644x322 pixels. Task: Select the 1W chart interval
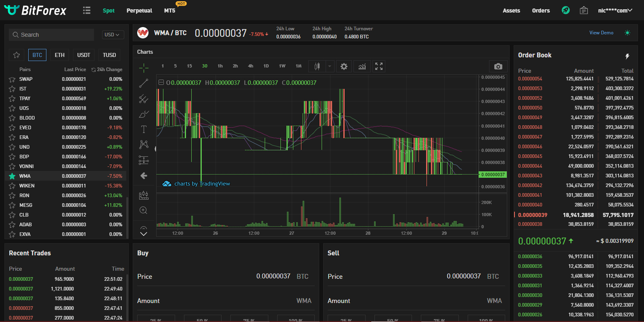tap(282, 66)
